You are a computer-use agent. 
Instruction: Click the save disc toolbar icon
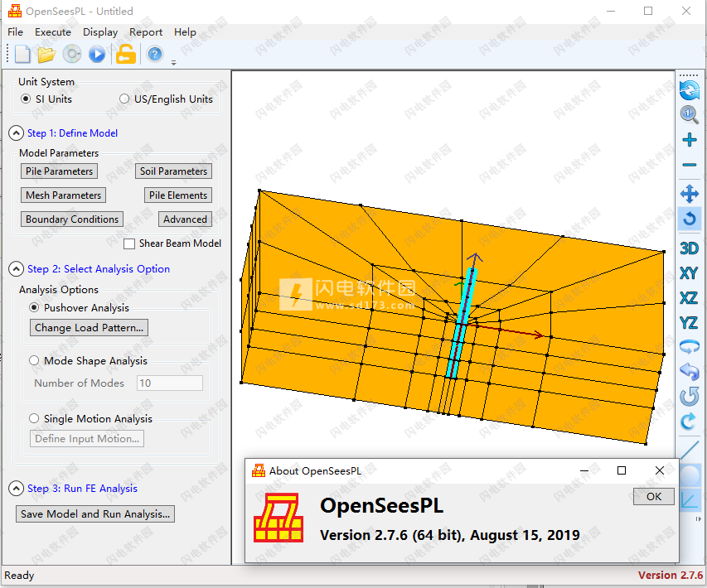71,55
